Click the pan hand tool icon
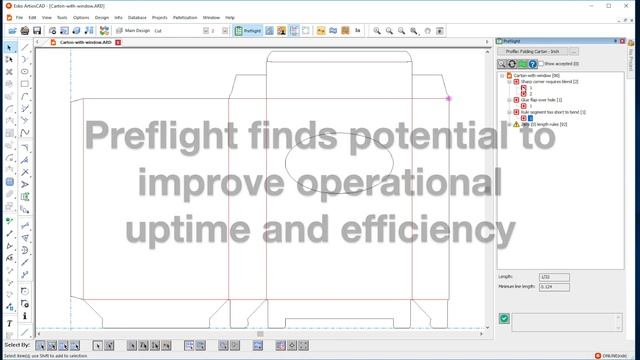The height and width of the screenshot is (360, 640). pos(427,31)
